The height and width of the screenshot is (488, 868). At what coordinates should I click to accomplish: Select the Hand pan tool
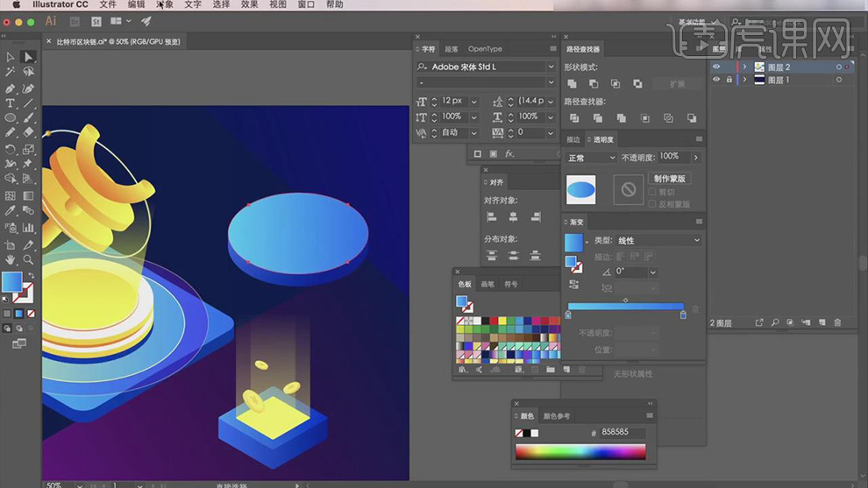[x=11, y=260]
